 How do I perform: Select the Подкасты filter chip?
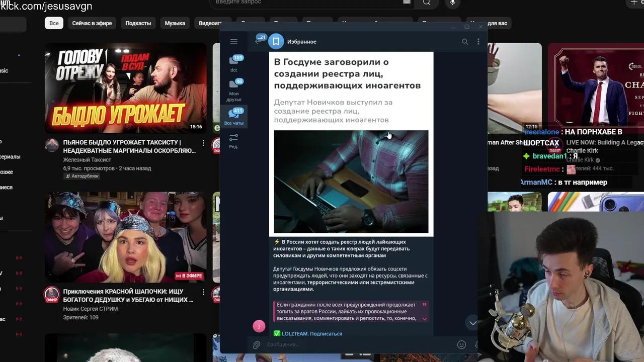pos(138,23)
